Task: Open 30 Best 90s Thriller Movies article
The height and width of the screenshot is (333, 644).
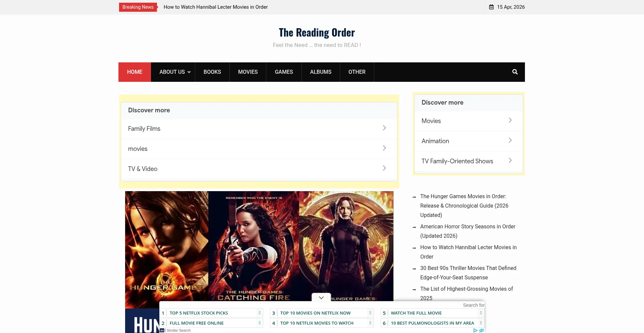Action: (x=468, y=273)
